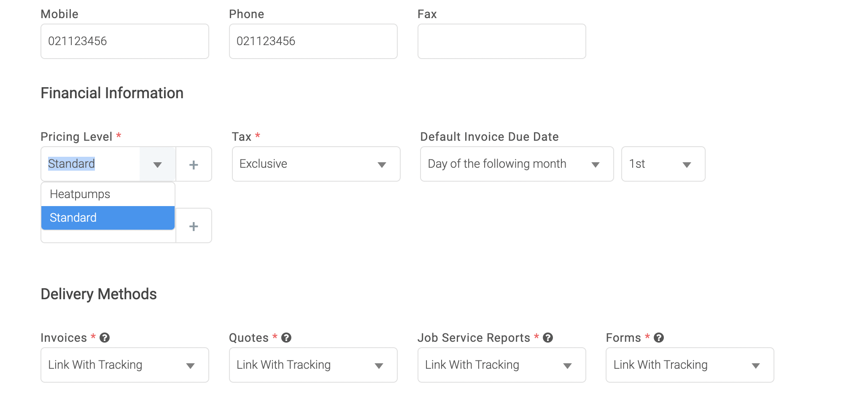Open the 1st day dropdown
868x413 pixels.
tap(663, 164)
